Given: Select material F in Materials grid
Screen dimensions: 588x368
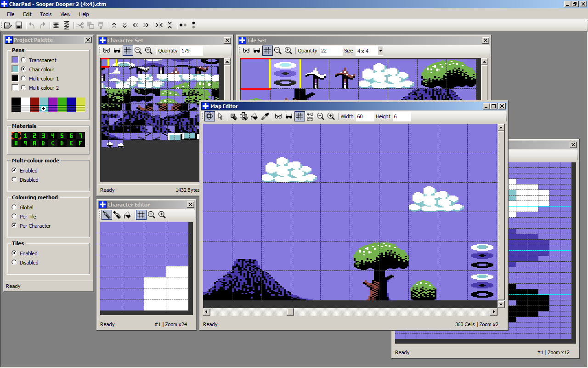Looking at the screenshot, I should [x=80, y=143].
